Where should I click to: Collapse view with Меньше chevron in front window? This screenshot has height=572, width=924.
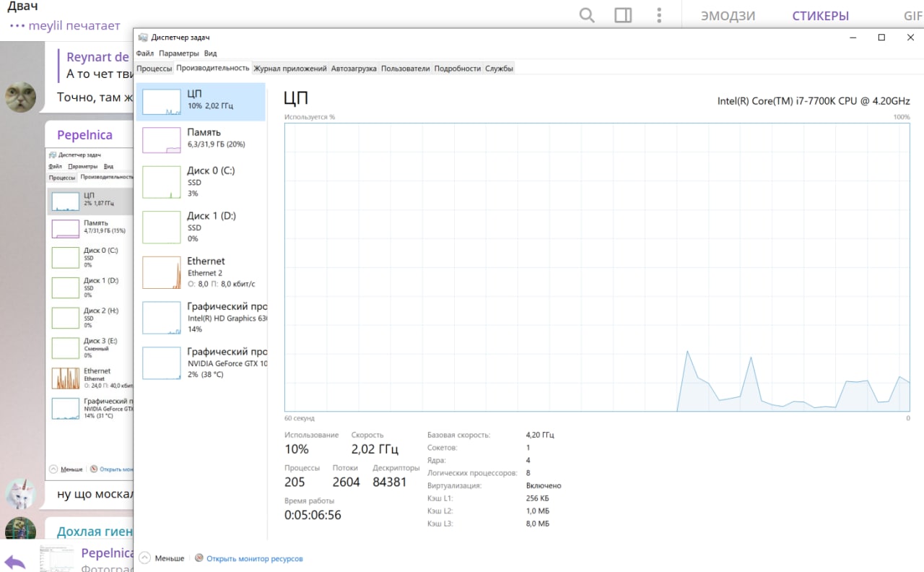pyautogui.click(x=144, y=558)
